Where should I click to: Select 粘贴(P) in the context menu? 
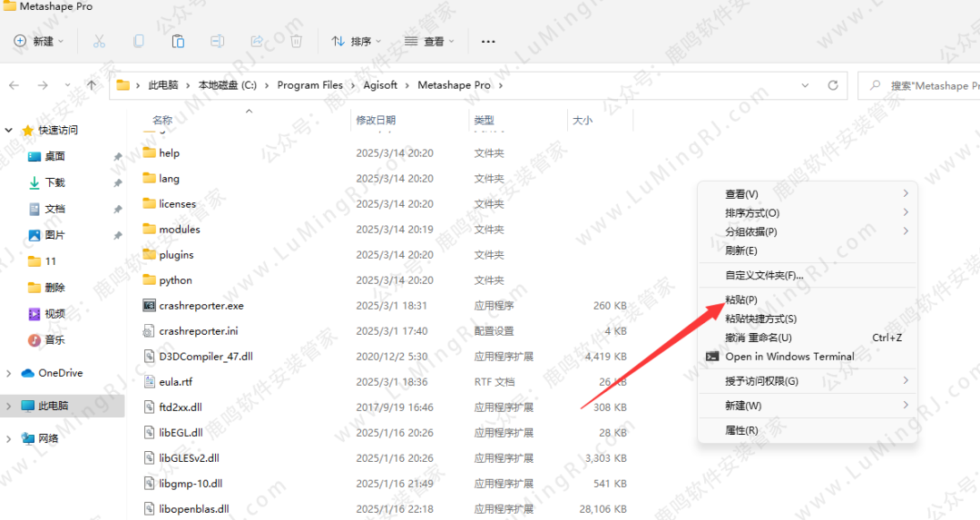tap(741, 299)
